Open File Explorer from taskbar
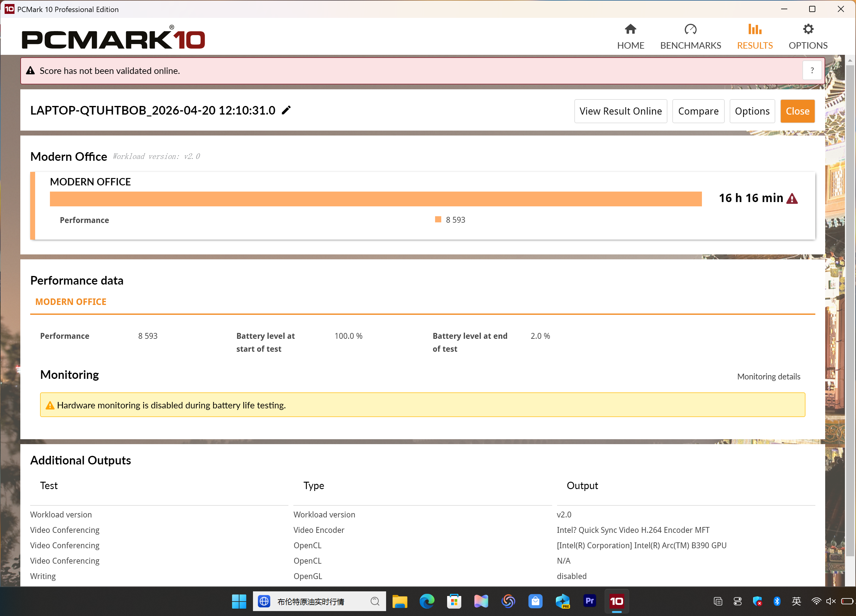 400,601
